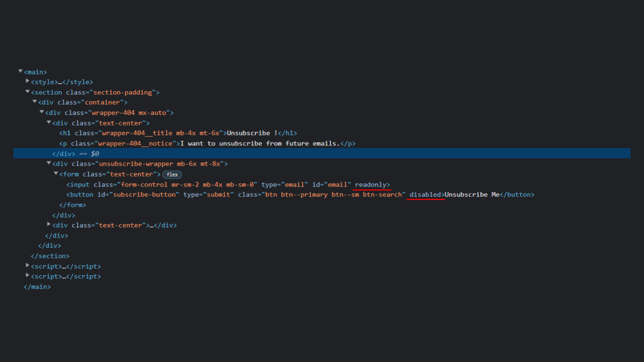Select class 'btn btn--primary btn--sm btn-search'
The width and height of the screenshot is (644, 362).
(334, 195)
